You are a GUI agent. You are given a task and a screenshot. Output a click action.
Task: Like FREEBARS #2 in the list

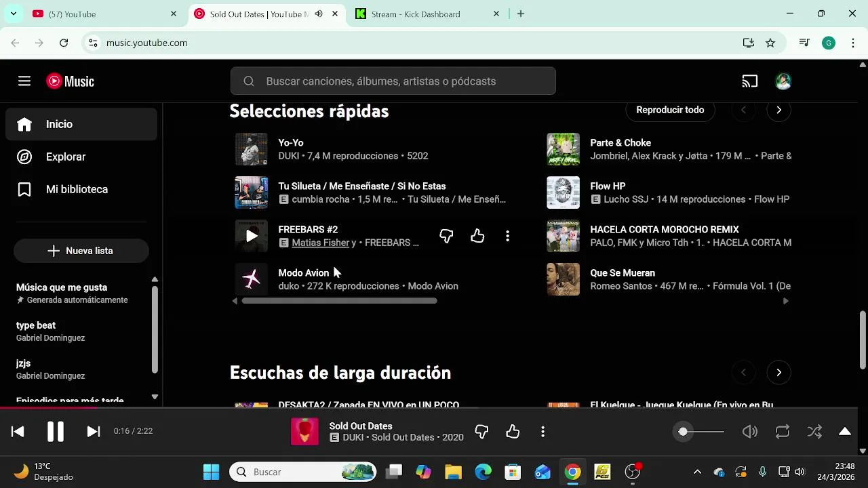477,236
